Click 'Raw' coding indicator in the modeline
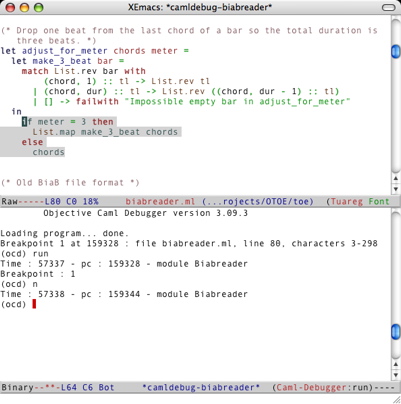This screenshot has width=401, height=404. point(9,201)
